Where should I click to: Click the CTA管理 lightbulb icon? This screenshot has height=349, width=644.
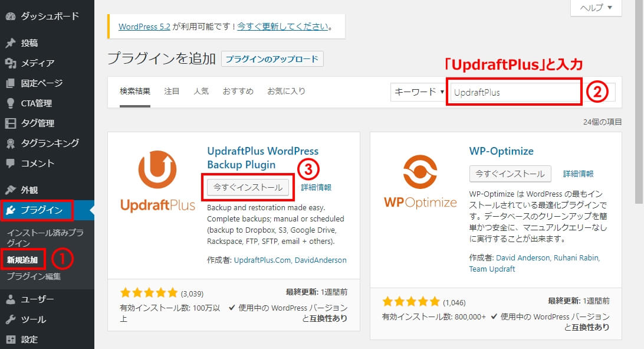(10, 103)
